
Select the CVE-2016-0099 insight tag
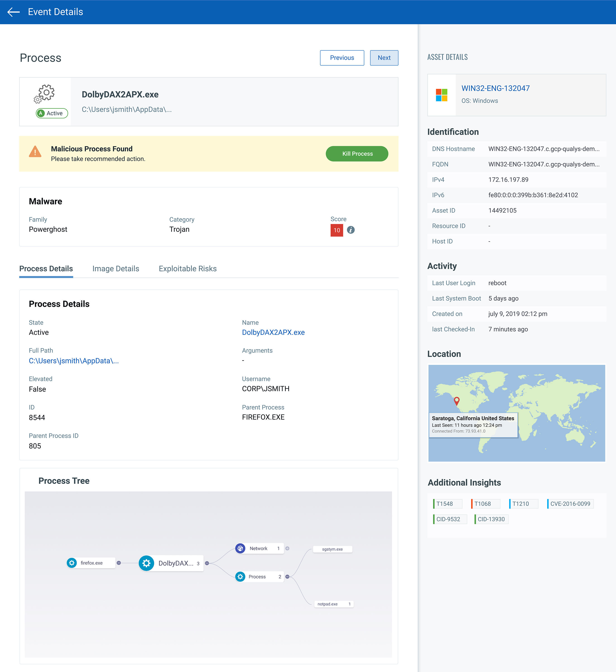[570, 504]
